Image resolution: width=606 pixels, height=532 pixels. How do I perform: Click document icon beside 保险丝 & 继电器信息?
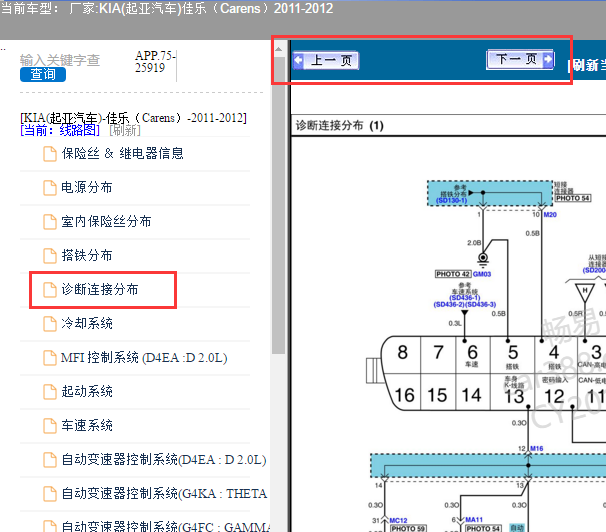click(49, 154)
